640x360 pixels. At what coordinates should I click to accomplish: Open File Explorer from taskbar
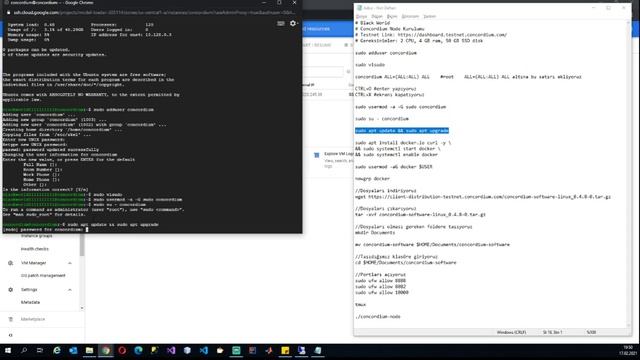[89, 351]
